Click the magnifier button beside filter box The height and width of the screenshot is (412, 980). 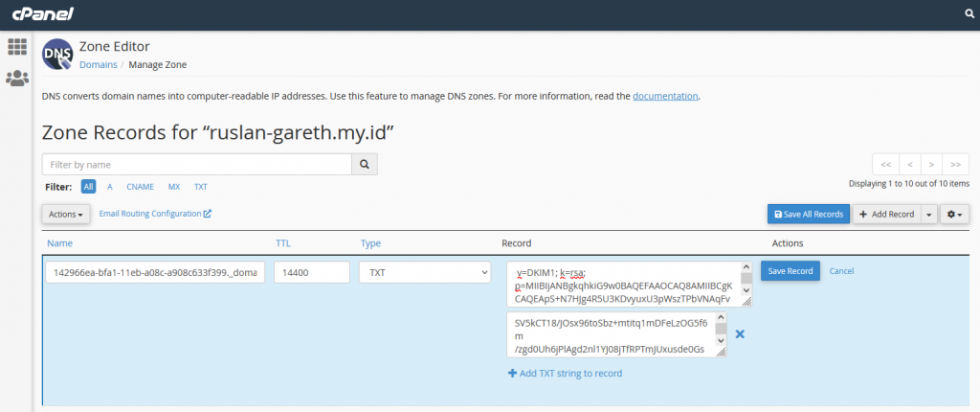pyautogui.click(x=364, y=165)
